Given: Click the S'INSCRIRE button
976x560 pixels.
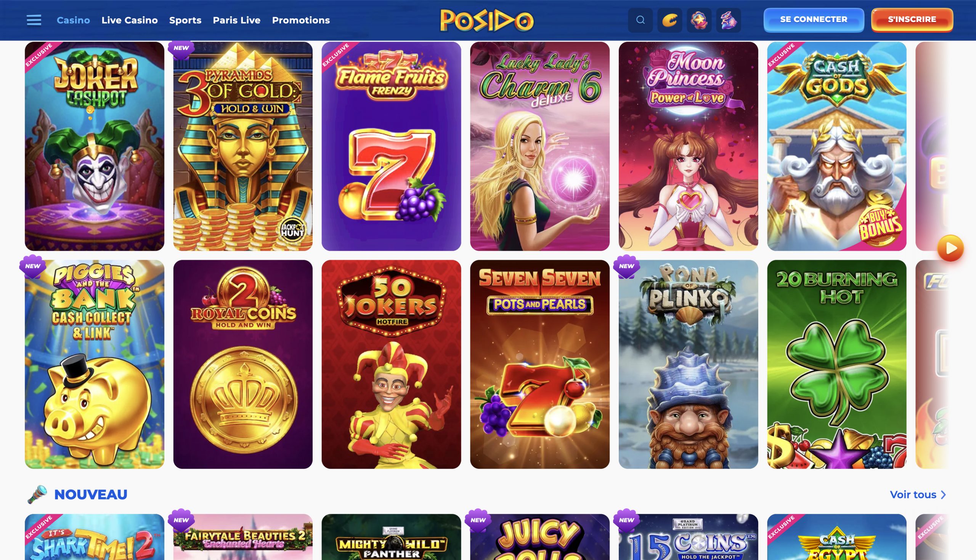Looking at the screenshot, I should click(912, 19).
